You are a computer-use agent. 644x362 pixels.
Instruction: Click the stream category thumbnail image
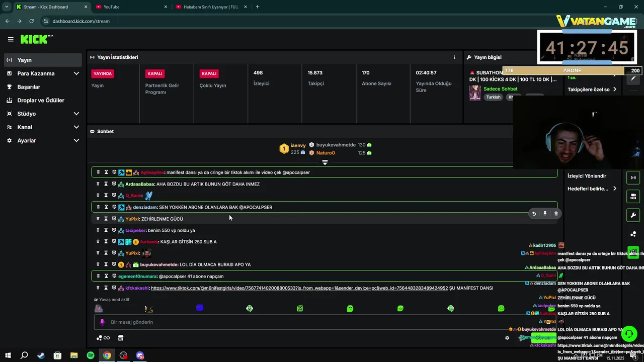point(475,93)
